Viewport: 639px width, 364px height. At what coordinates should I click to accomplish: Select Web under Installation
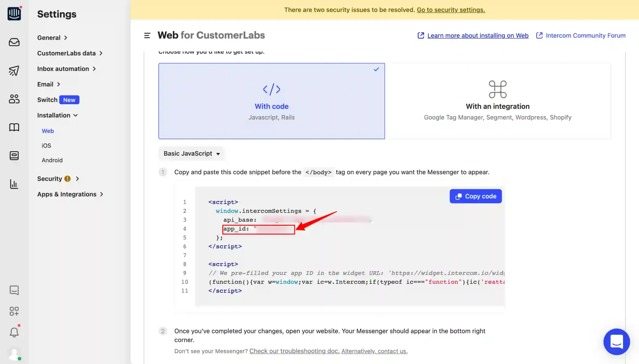(48, 131)
